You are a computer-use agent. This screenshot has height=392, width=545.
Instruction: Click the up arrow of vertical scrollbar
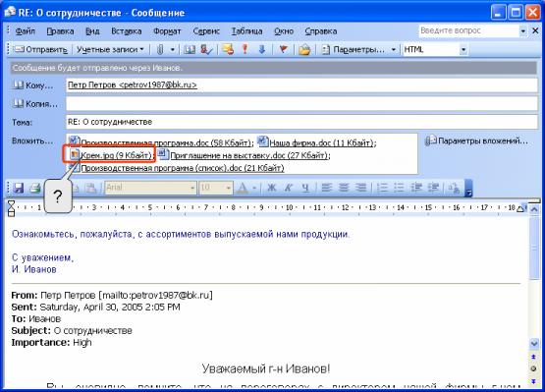coord(534,209)
